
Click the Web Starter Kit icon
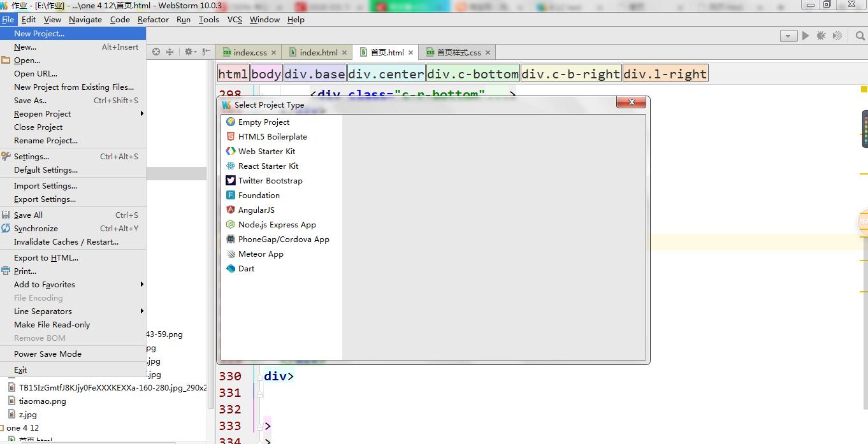(x=231, y=151)
